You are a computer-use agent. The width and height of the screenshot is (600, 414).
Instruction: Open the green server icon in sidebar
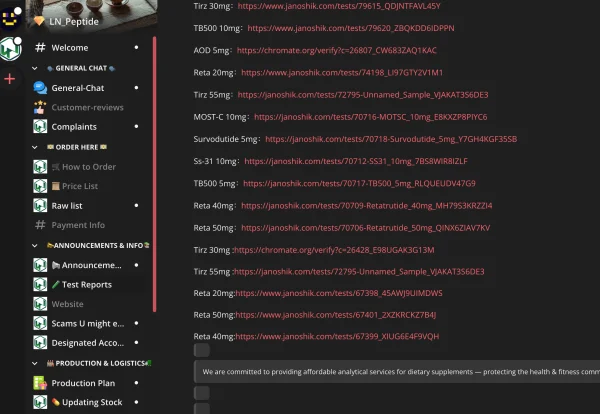tap(11, 46)
